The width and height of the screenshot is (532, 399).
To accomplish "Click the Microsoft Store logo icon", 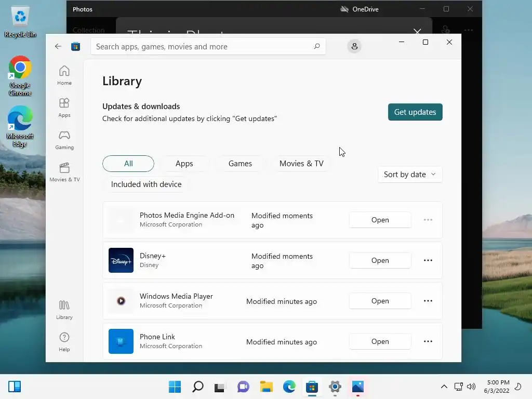I will 76,46.
